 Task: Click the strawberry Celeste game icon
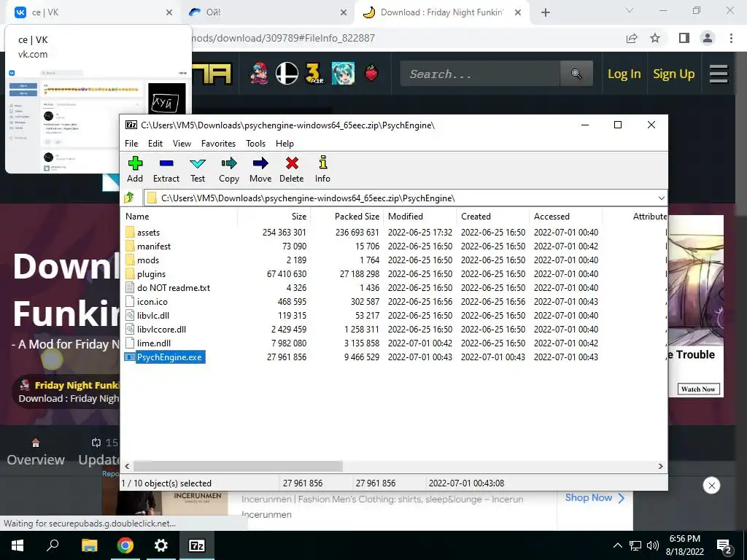371,73
